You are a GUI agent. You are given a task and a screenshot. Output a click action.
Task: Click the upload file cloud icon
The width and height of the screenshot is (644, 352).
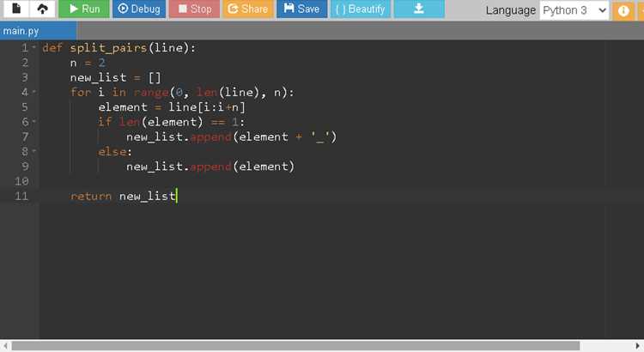point(42,9)
